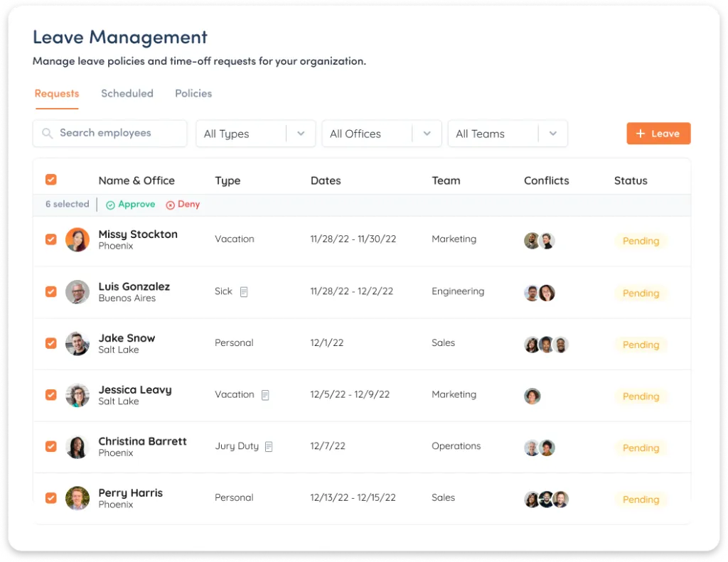Viewport: 728px width, 562px height.
Task: Click Luis Gonzalez's profile avatar
Action: click(77, 292)
